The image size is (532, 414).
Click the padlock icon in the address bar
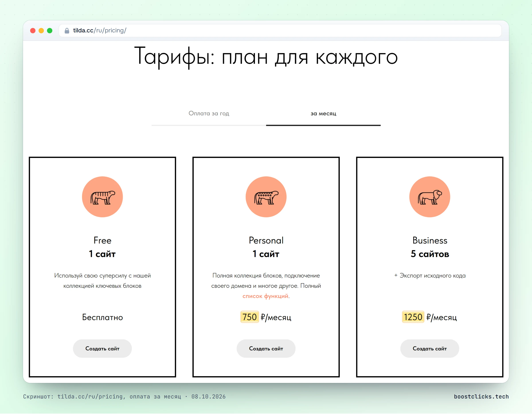67,31
